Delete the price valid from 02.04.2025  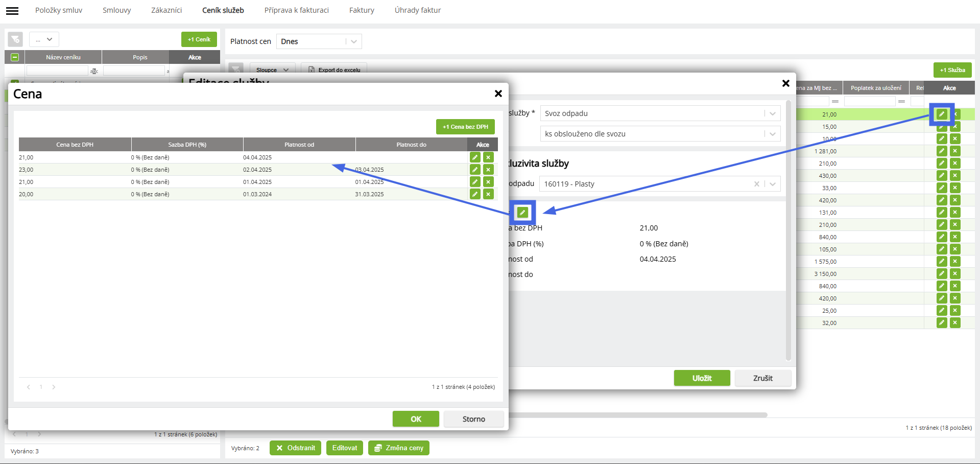(x=488, y=170)
